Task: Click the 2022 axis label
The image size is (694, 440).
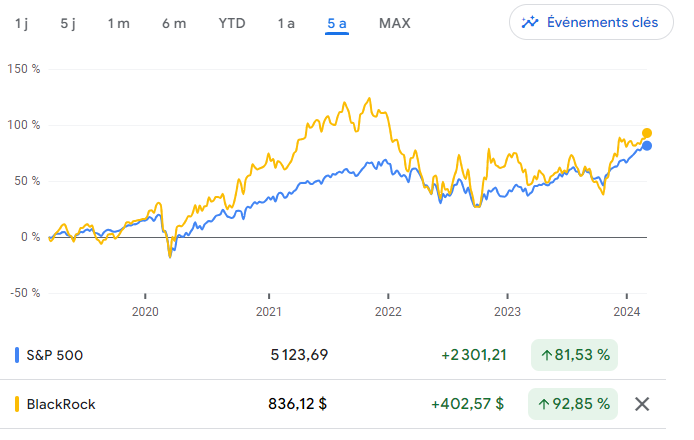Action: click(x=388, y=312)
